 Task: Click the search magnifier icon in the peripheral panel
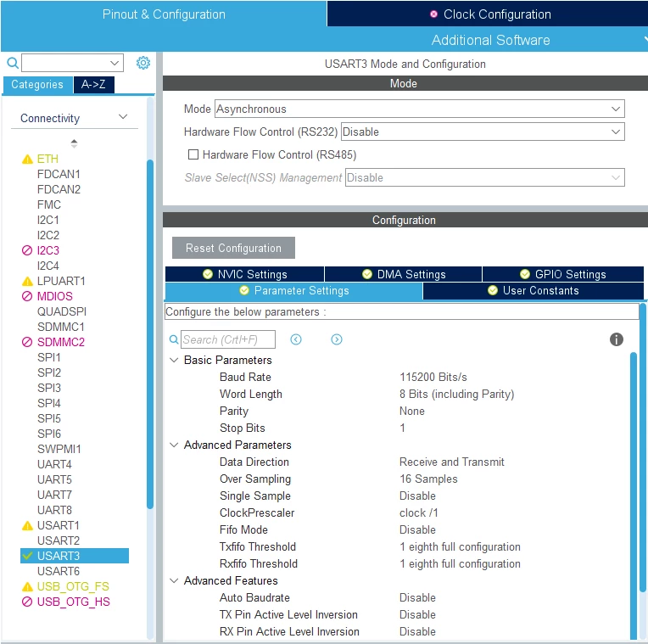[x=13, y=63]
